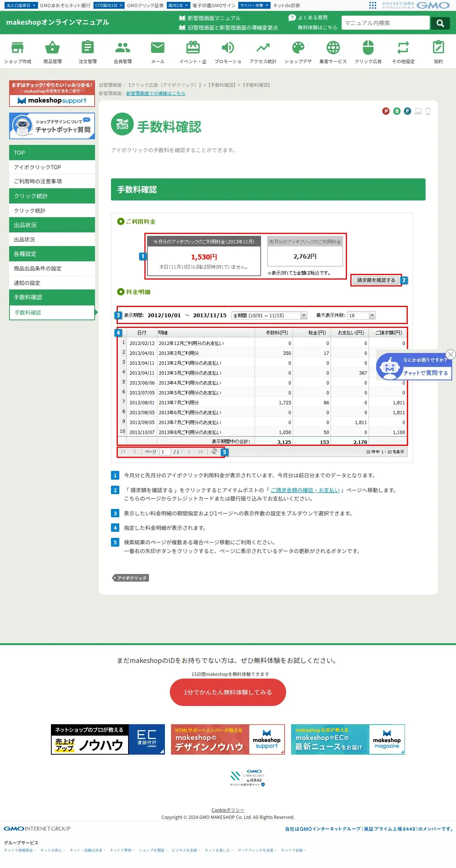Select 通知の設定 sidebar item

[52, 283]
